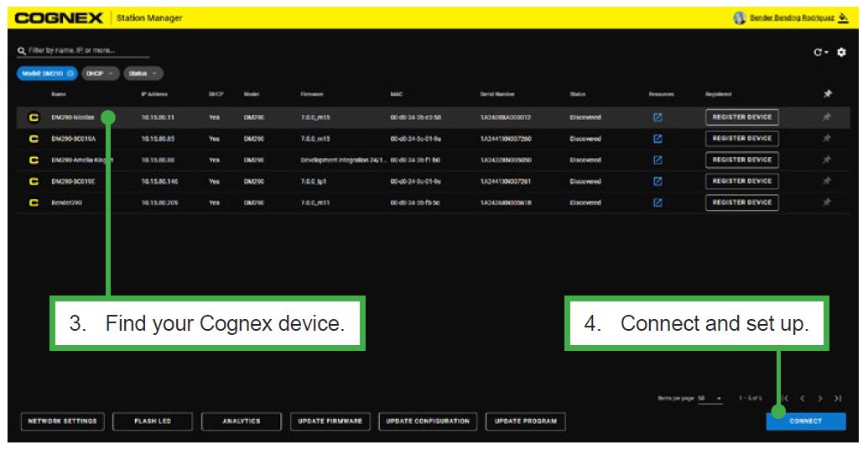
Task: Click the filter by name search field
Action: (x=75, y=51)
